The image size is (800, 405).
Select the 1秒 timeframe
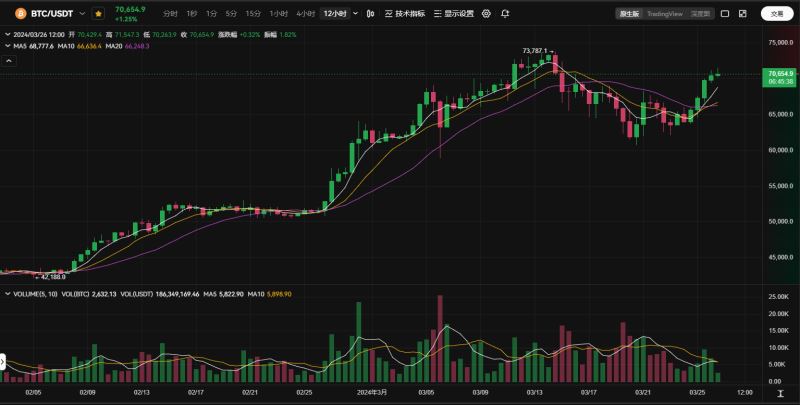click(191, 14)
